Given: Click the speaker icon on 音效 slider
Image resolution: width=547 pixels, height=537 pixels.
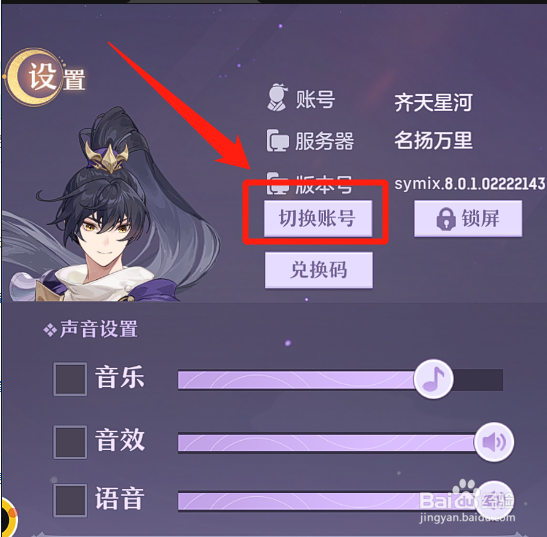Looking at the screenshot, I should pyautogui.click(x=494, y=442).
